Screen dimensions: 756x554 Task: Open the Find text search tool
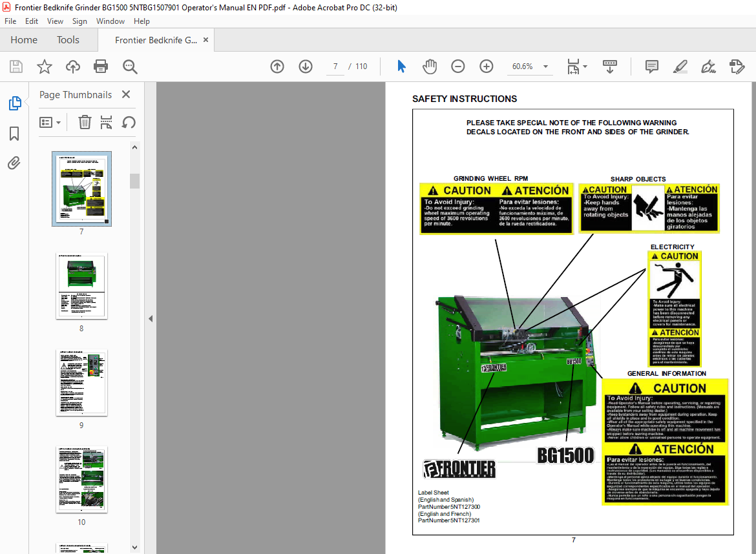tap(130, 67)
